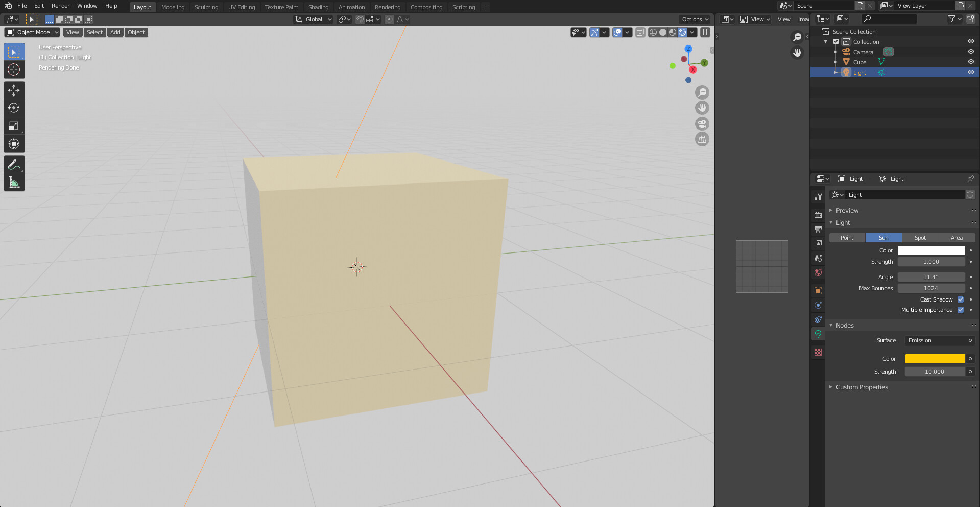Select the Measure tool
980x507 pixels.
coord(14,182)
